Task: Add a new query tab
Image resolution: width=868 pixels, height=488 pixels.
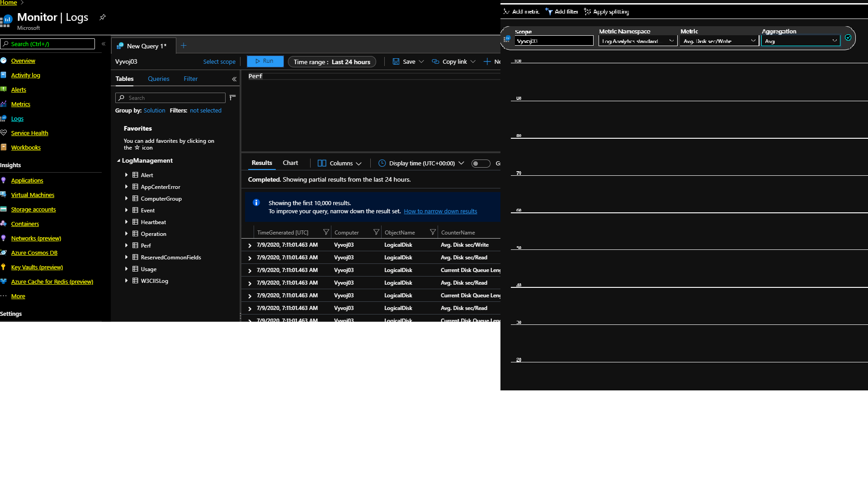Action: click(184, 46)
